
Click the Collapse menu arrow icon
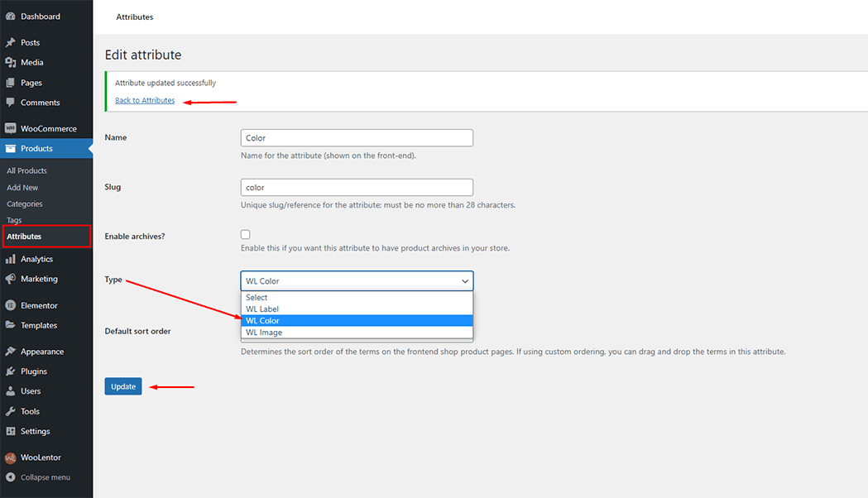pos(10,477)
